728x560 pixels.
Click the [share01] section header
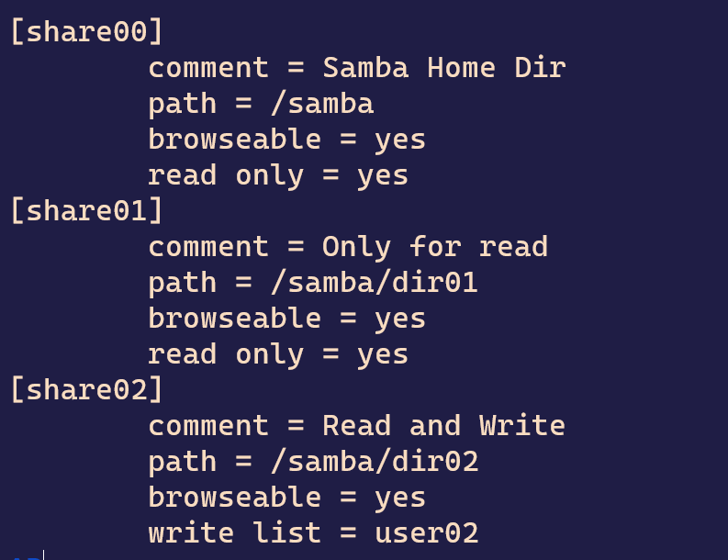point(86,211)
